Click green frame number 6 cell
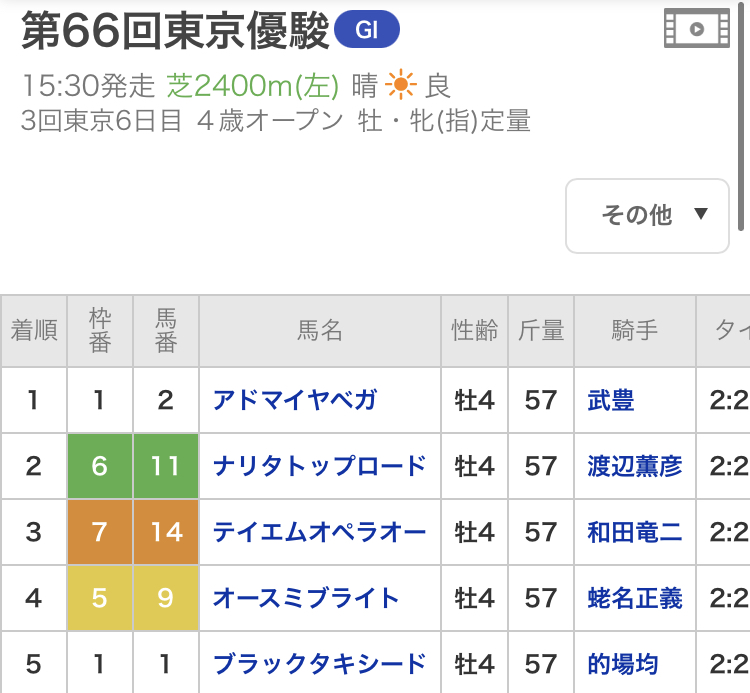 point(99,466)
